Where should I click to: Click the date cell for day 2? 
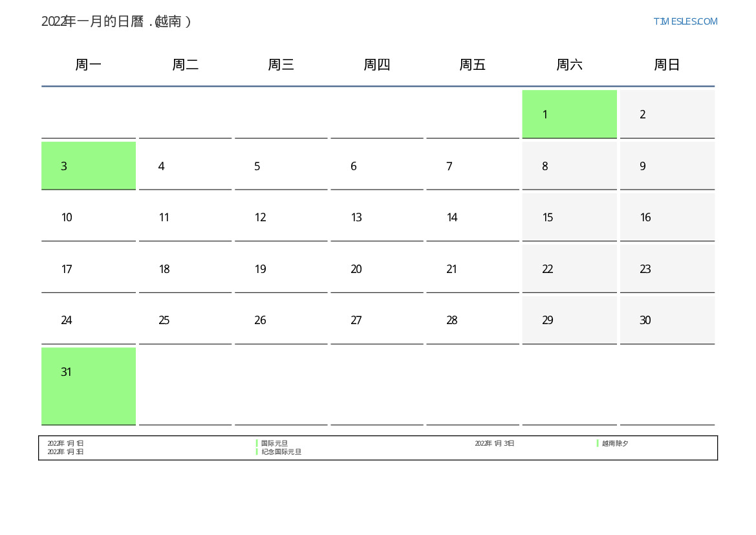coord(667,114)
